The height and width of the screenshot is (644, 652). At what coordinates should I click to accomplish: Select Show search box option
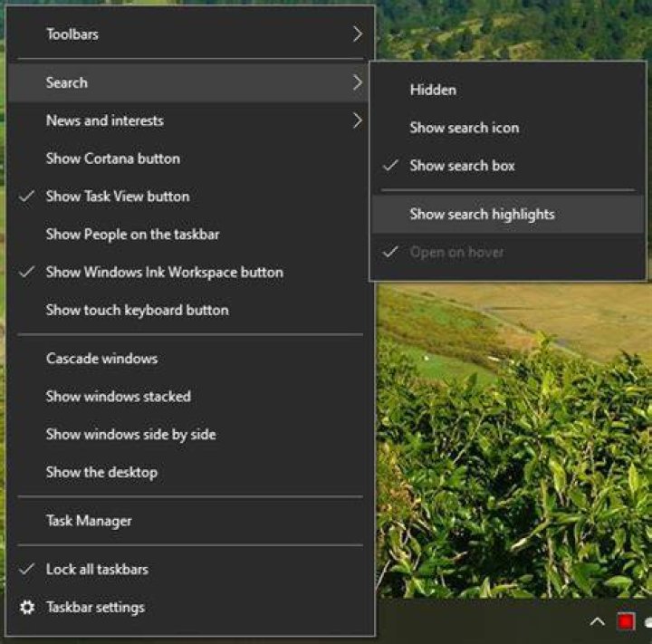pyautogui.click(x=508, y=166)
